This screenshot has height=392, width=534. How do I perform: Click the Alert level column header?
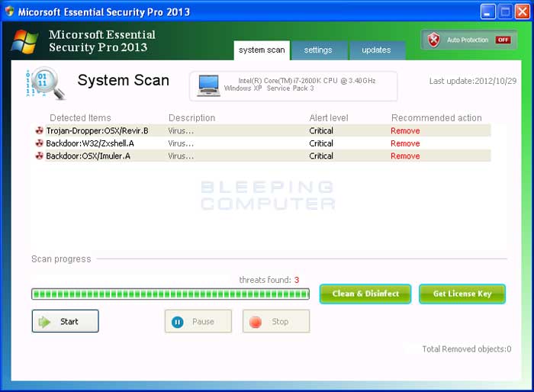(x=329, y=118)
